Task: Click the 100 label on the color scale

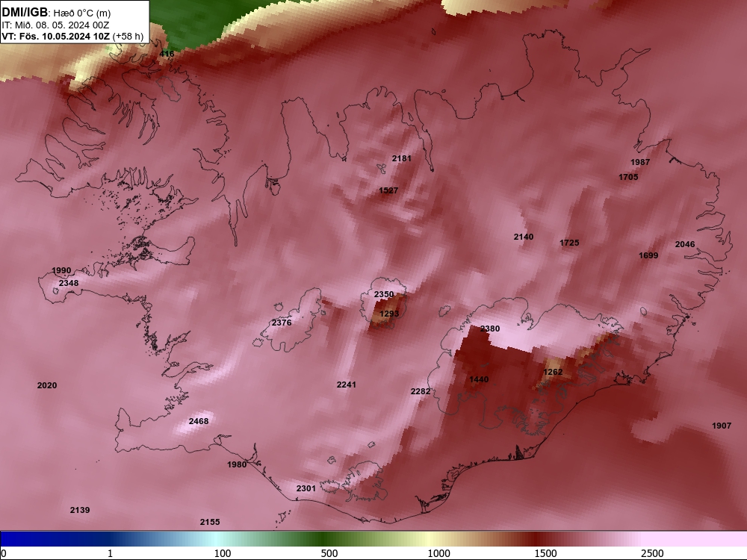Action: click(x=223, y=553)
